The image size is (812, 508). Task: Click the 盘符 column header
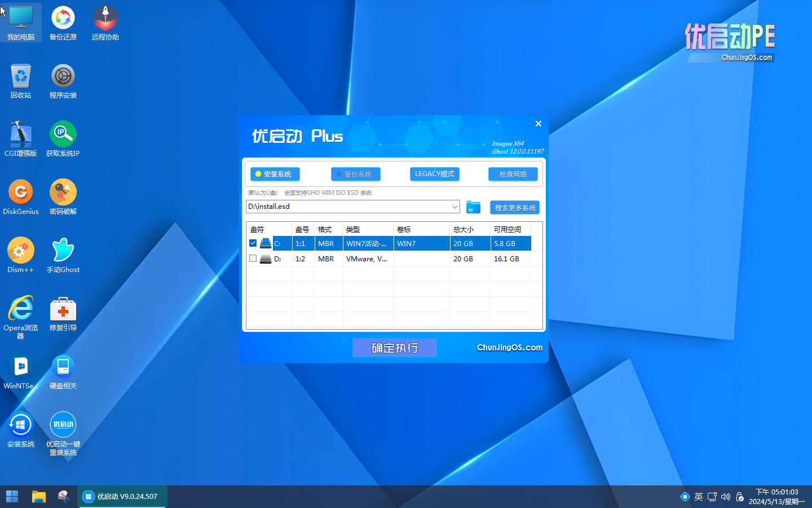coord(269,229)
